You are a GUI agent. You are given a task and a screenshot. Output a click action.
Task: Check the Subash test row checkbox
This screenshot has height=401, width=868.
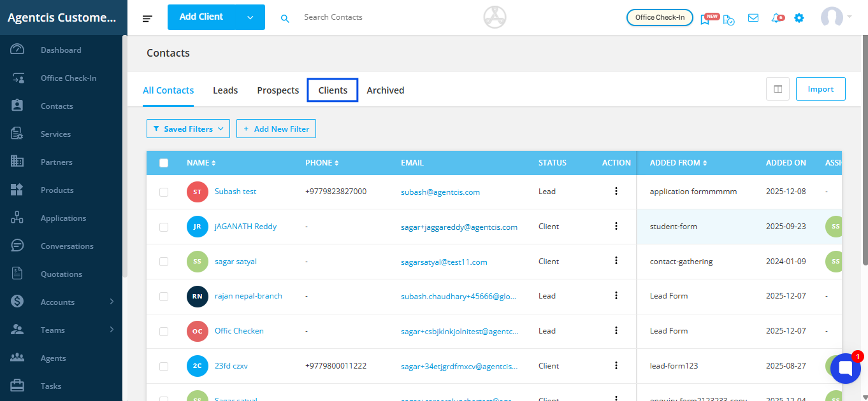click(x=164, y=192)
